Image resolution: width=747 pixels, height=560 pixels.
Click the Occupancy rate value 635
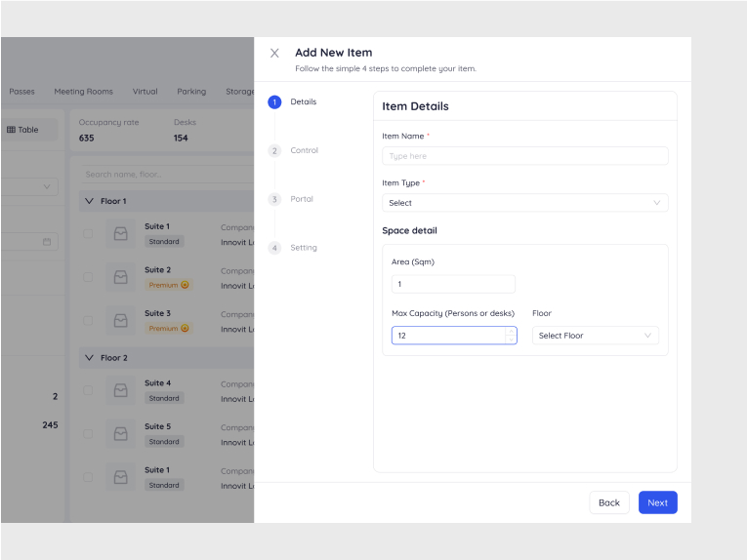(x=86, y=138)
